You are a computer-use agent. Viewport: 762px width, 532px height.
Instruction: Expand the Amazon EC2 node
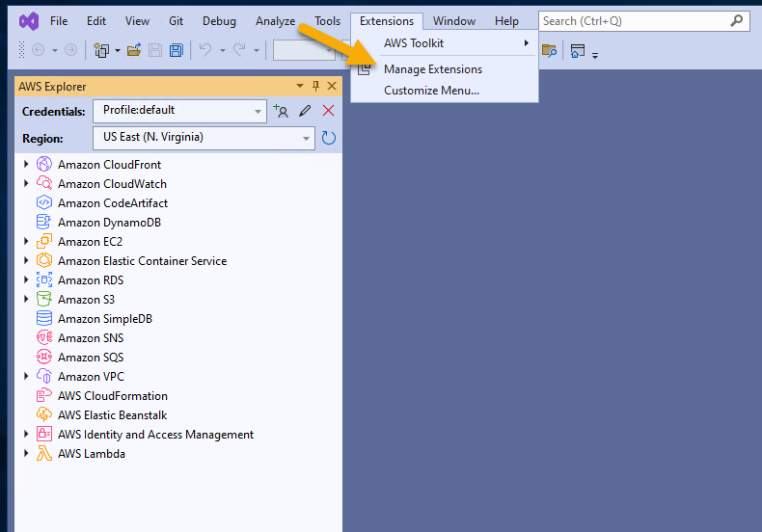tap(26, 241)
